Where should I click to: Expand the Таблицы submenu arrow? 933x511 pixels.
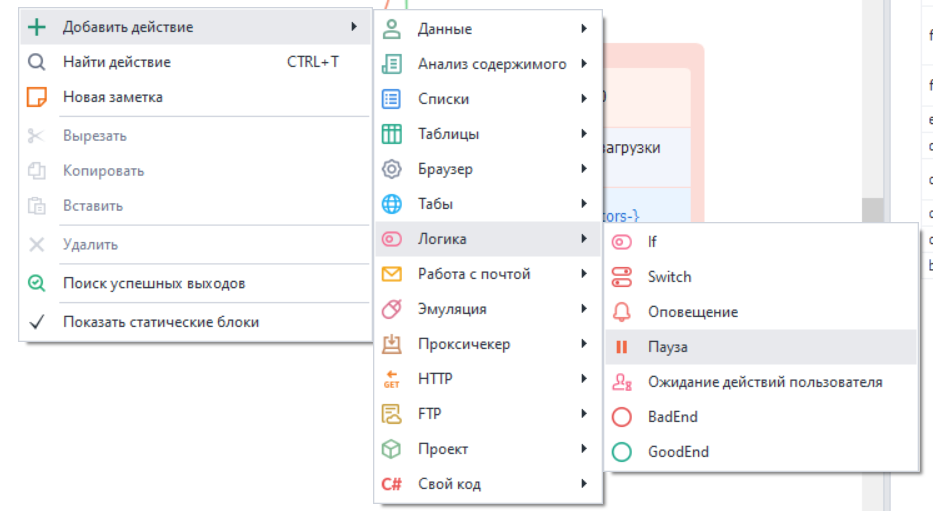(583, 134)
